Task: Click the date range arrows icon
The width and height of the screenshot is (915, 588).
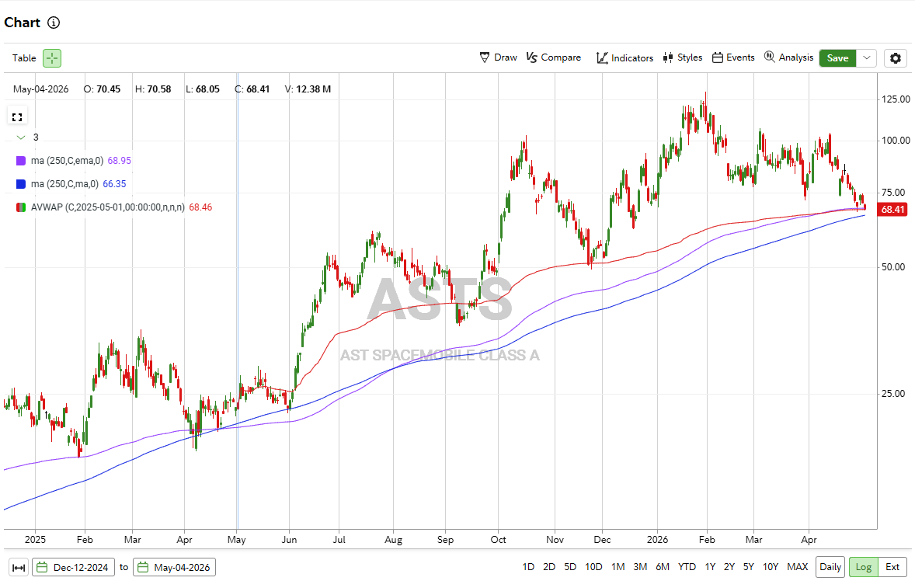Action: 19,568
